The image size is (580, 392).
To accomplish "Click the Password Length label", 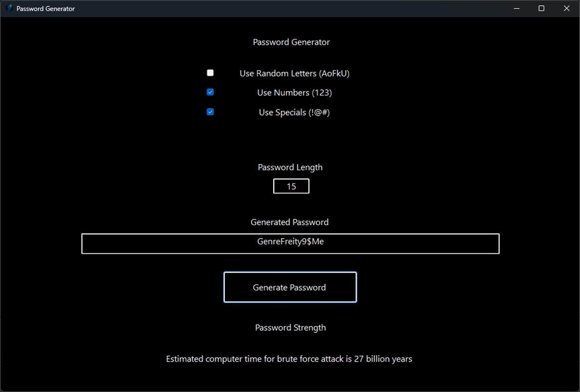I will [x=290, y=167].
